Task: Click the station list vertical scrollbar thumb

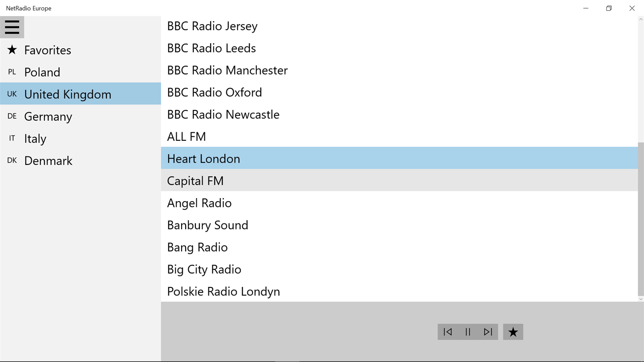Action: click(x=641, y=219)
